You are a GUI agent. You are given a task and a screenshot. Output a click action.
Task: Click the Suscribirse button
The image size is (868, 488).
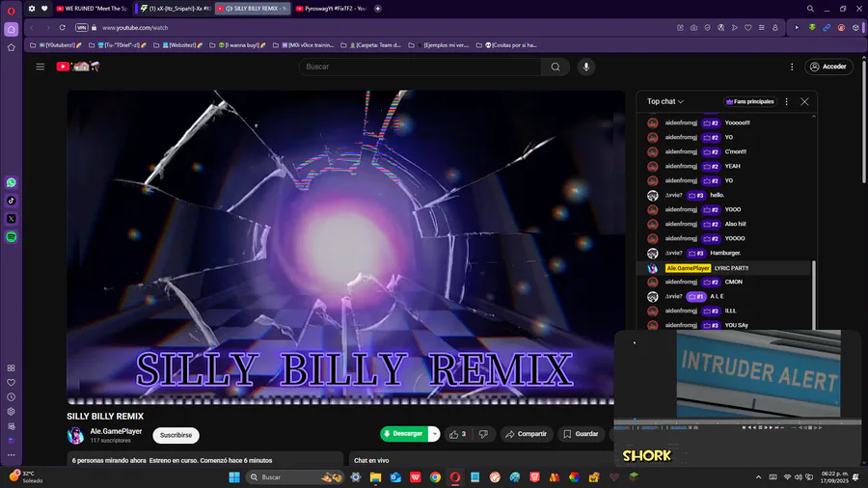(x=176, y=435)
